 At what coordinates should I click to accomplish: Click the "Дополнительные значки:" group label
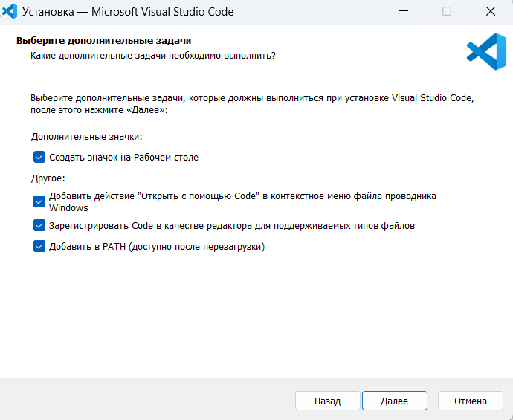87,136
